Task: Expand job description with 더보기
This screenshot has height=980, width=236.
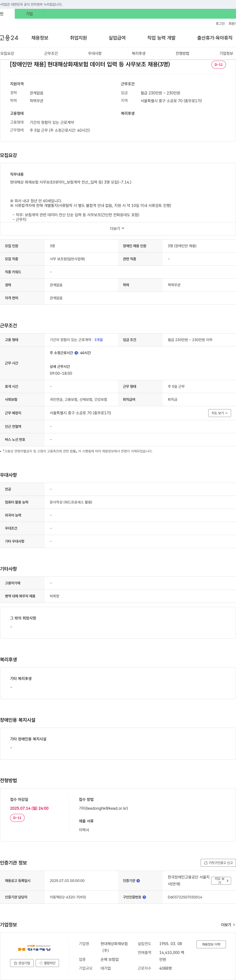Action: click(117, 228)
